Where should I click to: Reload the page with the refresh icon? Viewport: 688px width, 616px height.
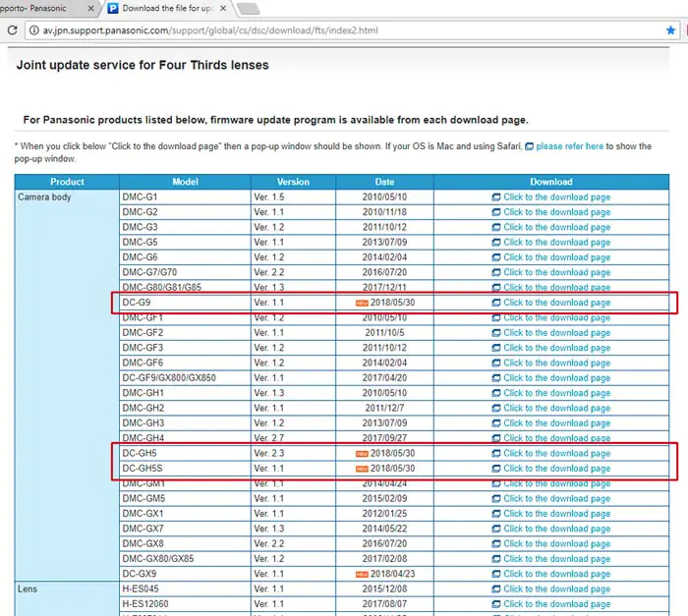tap(13, 30)
